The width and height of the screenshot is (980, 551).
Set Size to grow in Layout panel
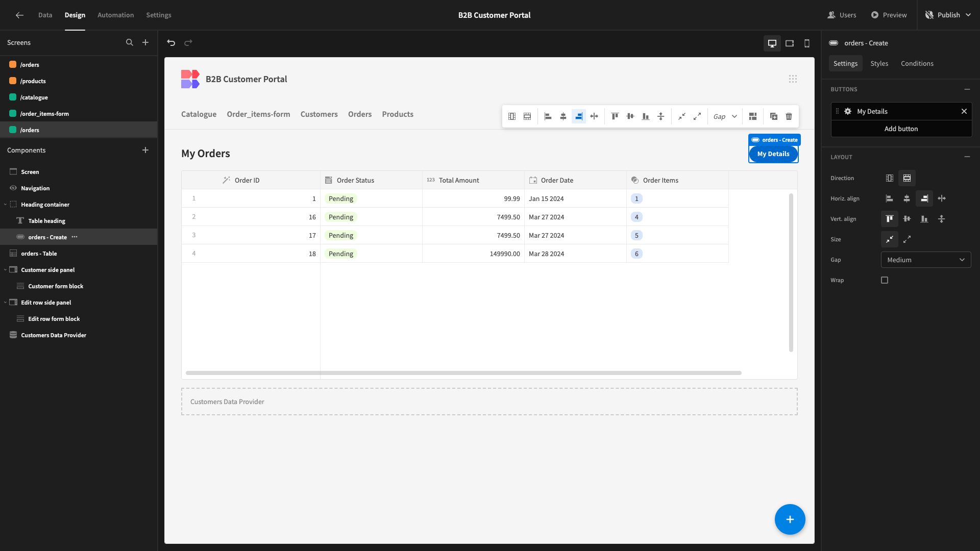[907, 239]
